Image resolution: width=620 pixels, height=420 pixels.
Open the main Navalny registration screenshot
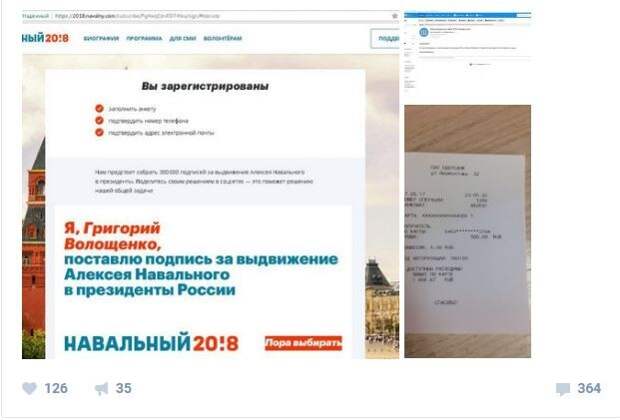click(210, 185)
